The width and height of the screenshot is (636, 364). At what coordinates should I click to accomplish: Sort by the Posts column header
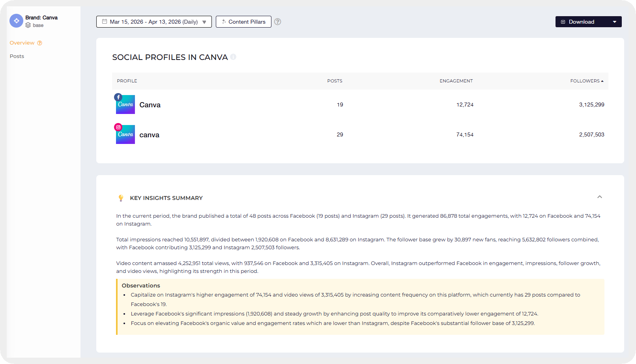point(335,81)
